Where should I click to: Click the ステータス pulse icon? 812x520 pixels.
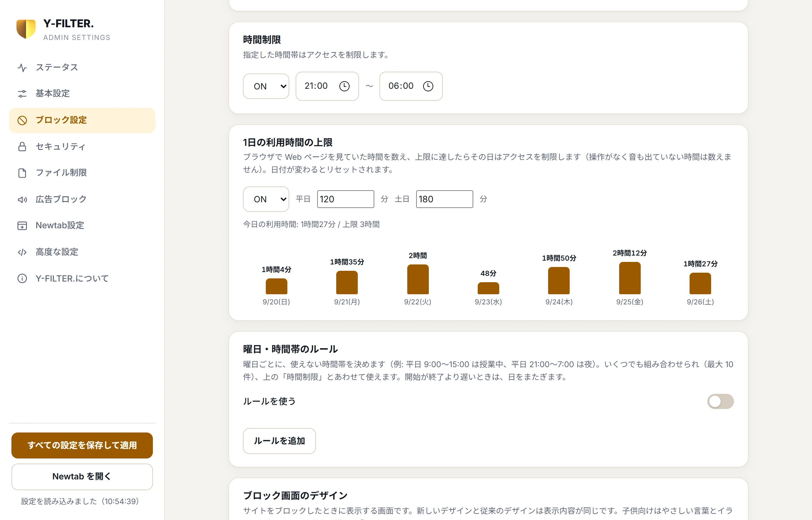22,68
